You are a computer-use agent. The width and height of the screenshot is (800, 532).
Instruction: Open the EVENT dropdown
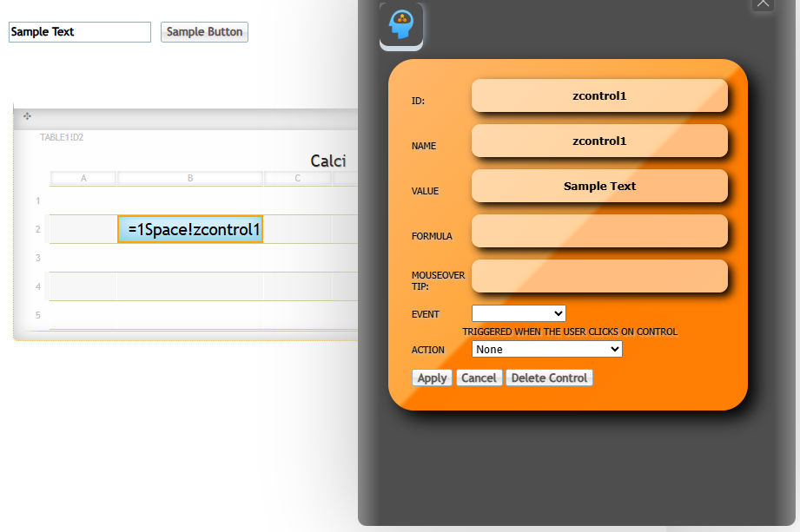pos(519,313)
